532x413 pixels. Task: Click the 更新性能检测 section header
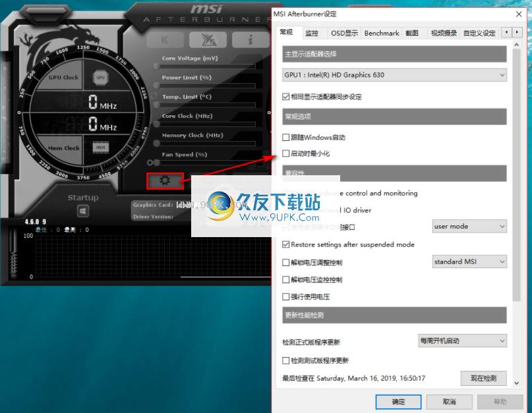(394, 316)
